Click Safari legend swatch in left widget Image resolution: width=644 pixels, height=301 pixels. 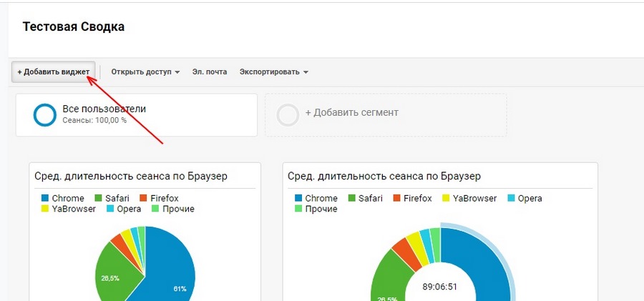pyautogui.click(x=98, y=198)
